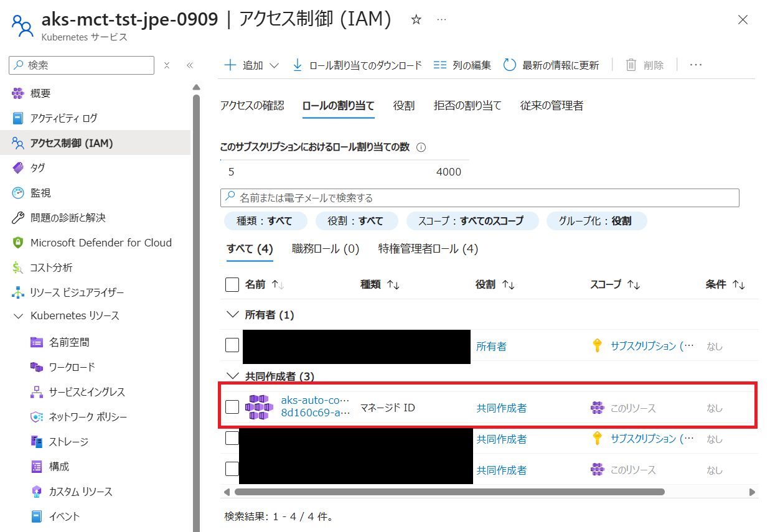Switch to the アクセスの確認 tab
Viewport: 770px width, 532px height.
[x=252, y=106]
